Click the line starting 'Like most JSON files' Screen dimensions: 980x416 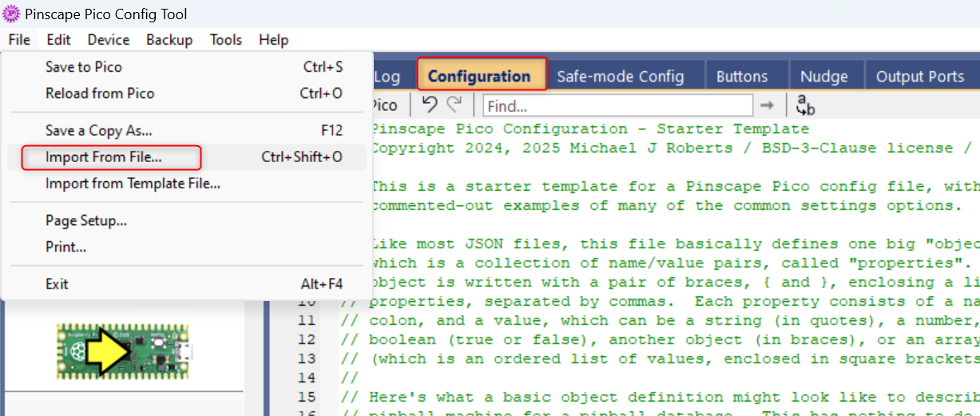coord(675,244)
